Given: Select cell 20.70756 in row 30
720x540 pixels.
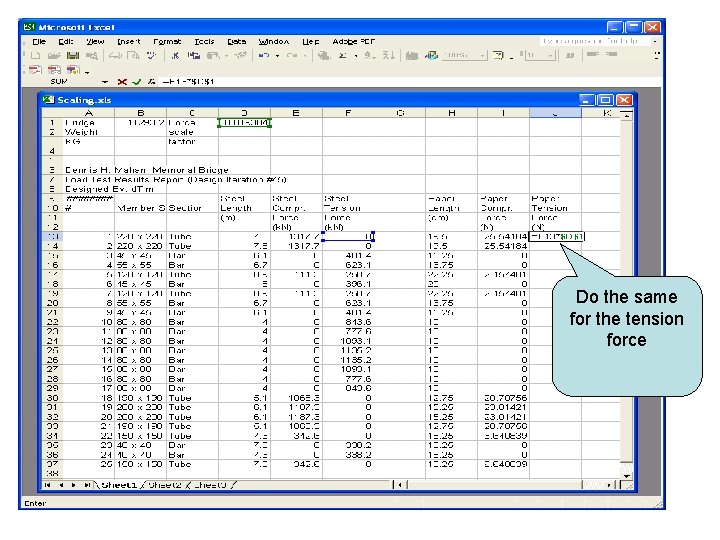Looking at the screenshot, I should (x=503, y=398).
